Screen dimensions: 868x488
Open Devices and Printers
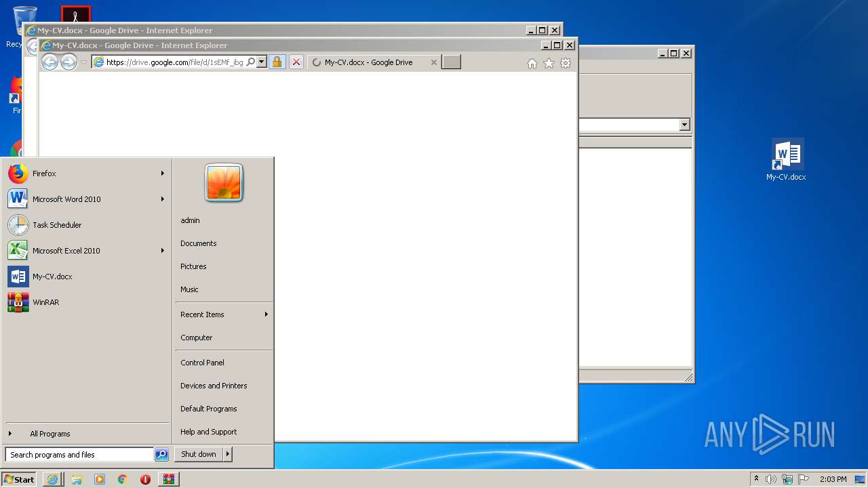[224, 386]
